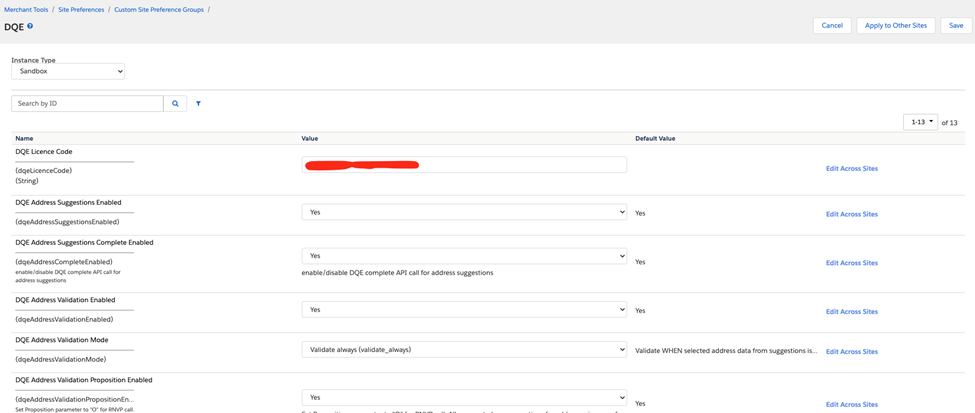Click the (String) type label
This screenshot has height=413, width=975.
coord(27,181)
